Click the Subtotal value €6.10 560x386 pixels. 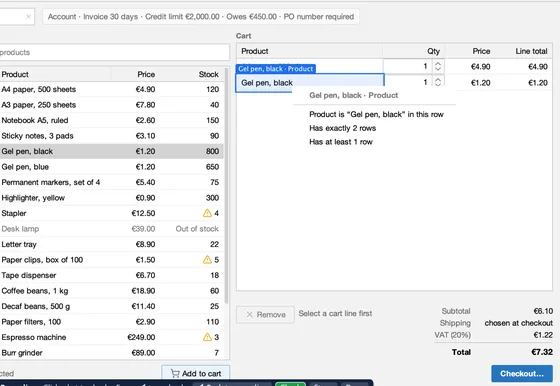tap(543, 311)
